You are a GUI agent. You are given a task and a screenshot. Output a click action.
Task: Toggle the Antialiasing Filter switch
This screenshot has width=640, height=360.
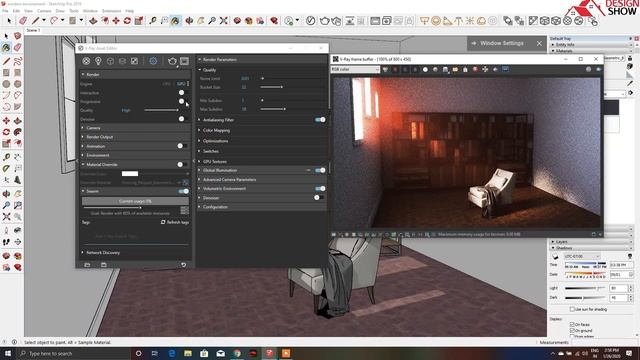[320, 120]
